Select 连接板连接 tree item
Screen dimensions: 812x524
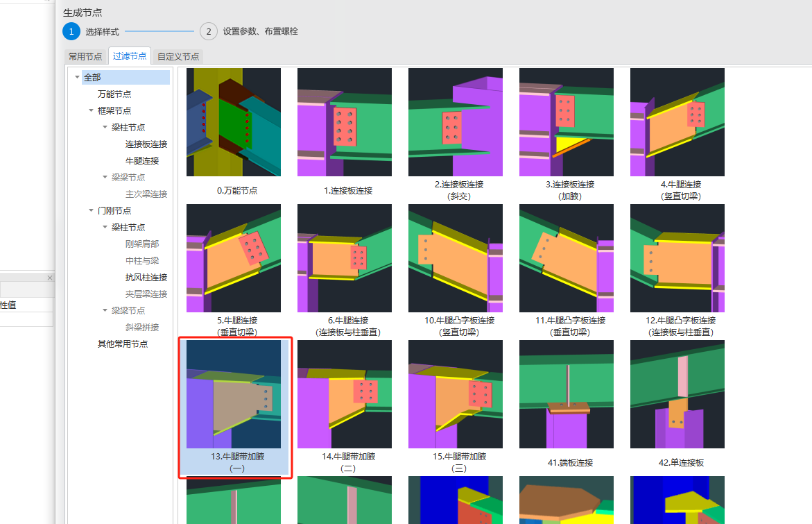[146, 144]
